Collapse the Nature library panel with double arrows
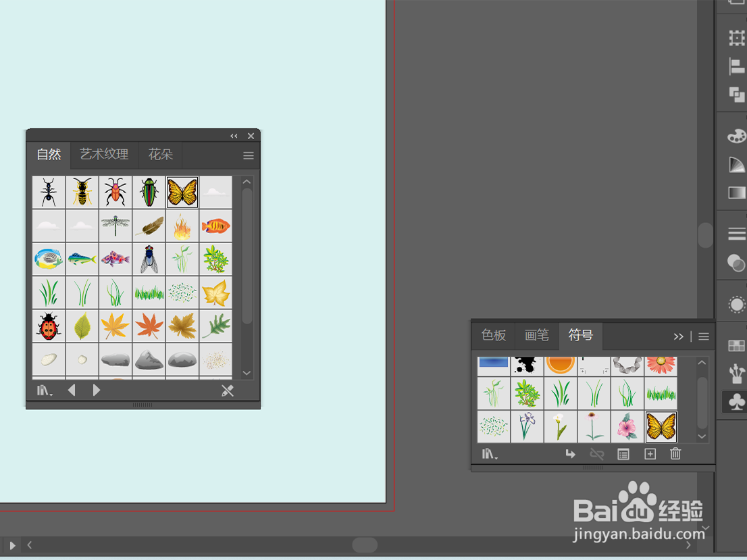 click(234, 136)
